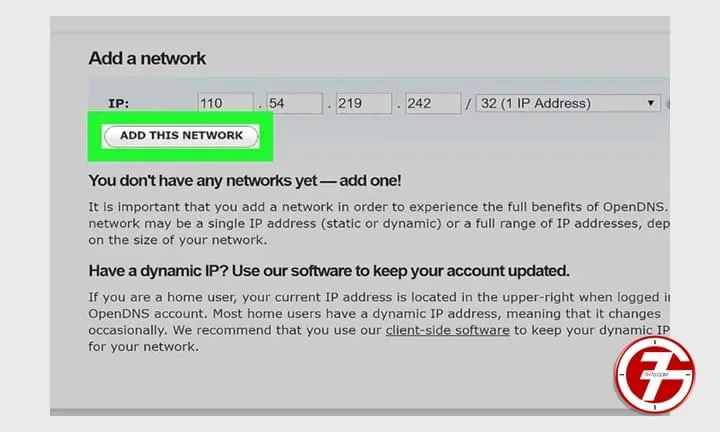Screen dimensions: 720x432
Task: Click the slash before subnet dropdown
Action: click(x=468, y=104)
